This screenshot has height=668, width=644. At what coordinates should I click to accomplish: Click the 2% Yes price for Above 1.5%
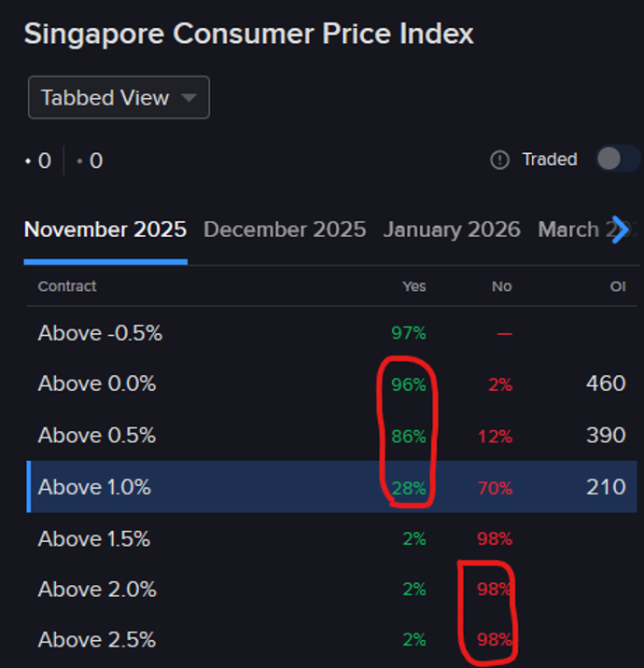click(414, 538)
